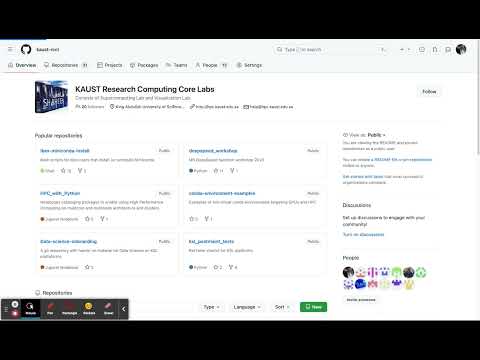480x360 pixels.
Task: Click the Follow button
Action: click(429, 91)
